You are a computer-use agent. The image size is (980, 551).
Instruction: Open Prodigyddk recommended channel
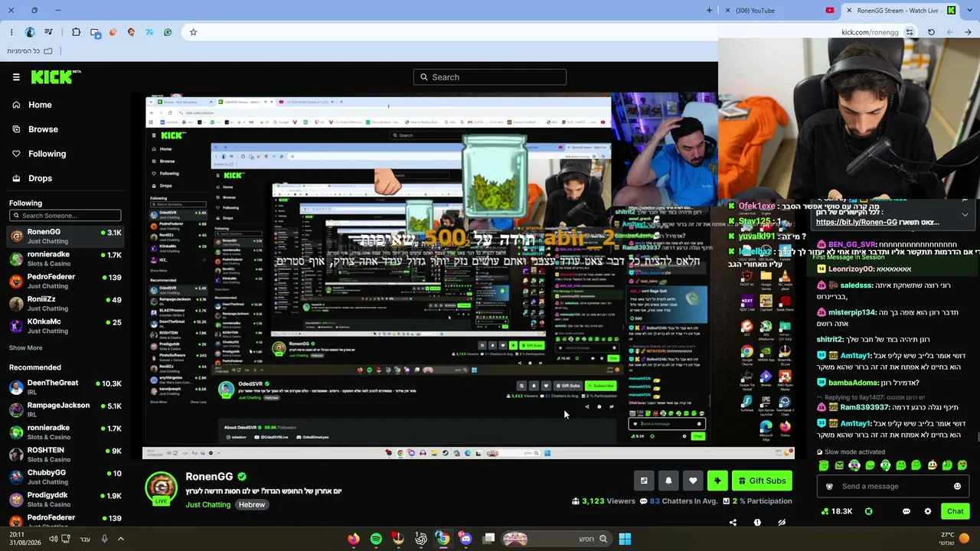pos(65,499)
